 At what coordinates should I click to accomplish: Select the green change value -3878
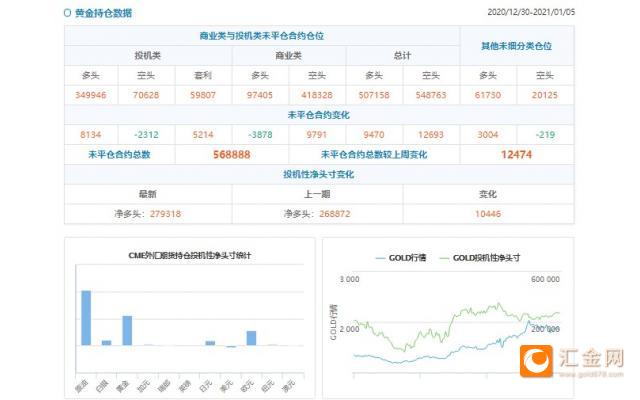[x=260, y=135]
